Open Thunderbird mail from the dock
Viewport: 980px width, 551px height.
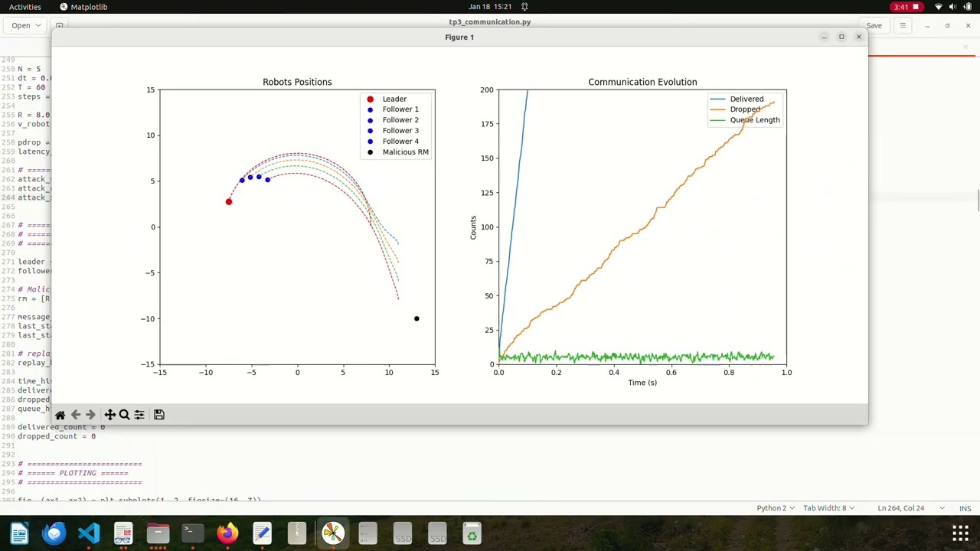(x=54, y=533)
